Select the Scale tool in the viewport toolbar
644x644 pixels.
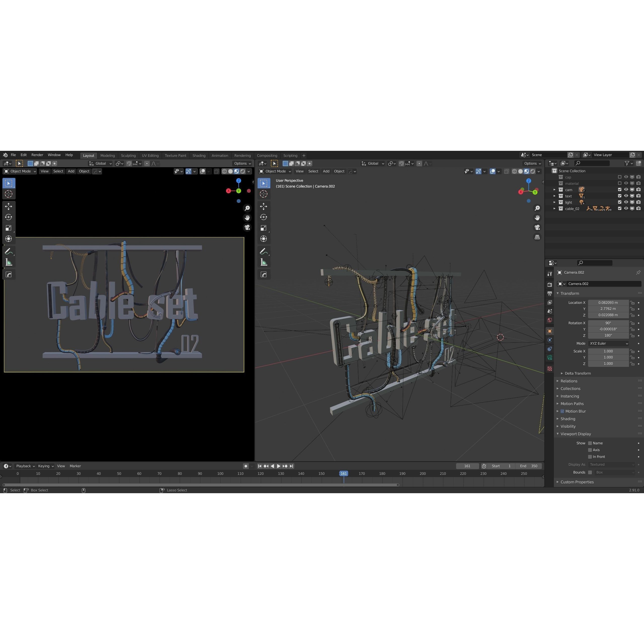pos(9,228)
